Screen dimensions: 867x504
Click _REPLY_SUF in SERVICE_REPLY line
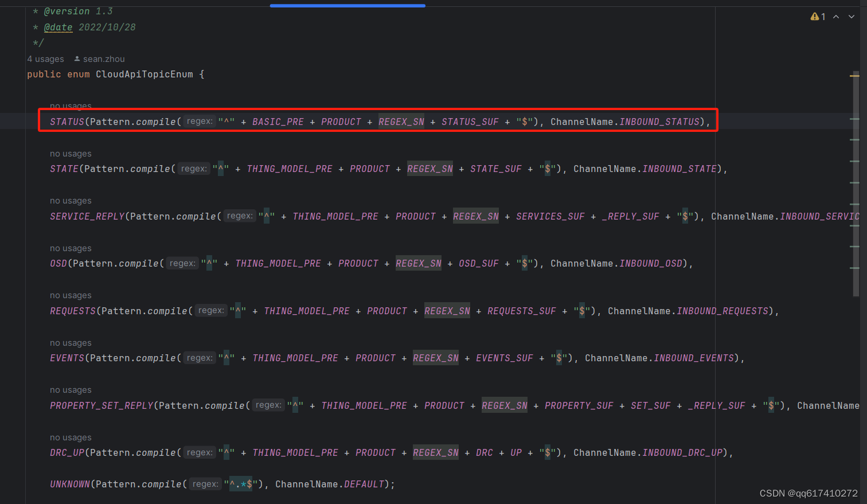point(631,216)
